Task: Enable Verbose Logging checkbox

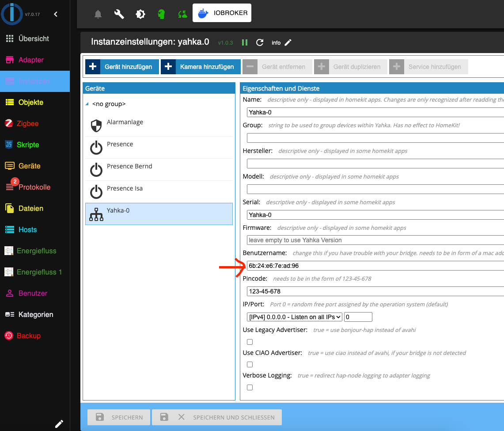Action: pos(250,388)
